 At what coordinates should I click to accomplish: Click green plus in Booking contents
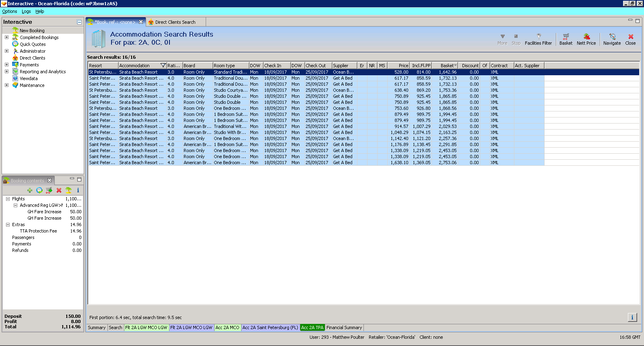(x=30, y=190)
